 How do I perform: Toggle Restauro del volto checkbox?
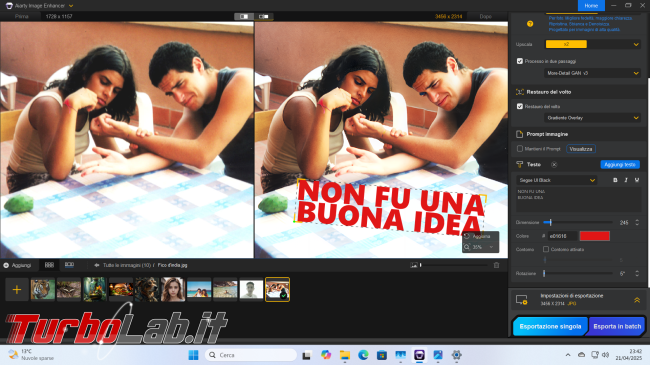click(520, 107)
